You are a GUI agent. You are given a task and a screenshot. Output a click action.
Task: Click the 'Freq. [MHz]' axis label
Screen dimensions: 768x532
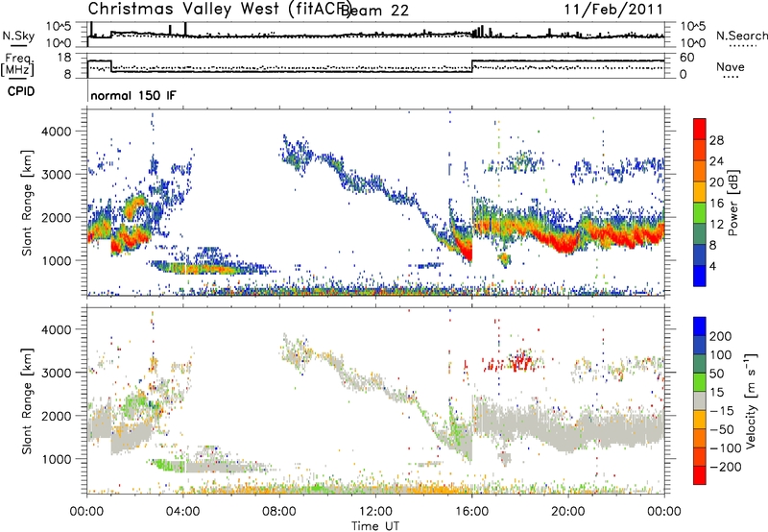[x=18, y=65]
